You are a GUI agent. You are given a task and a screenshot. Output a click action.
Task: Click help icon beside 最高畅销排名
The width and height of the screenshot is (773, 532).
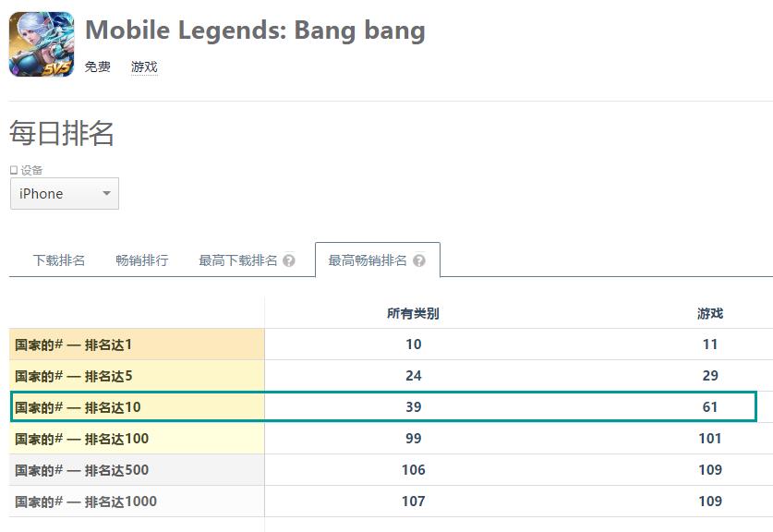[419, 260]
